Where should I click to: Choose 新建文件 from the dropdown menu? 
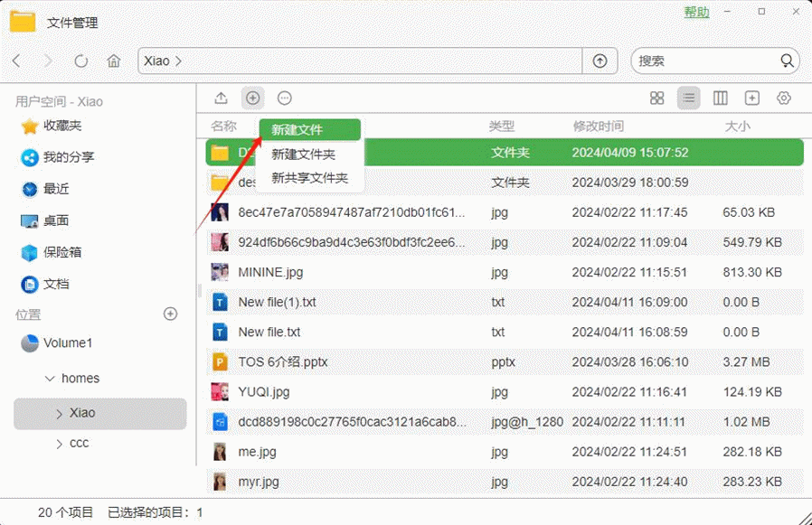point(309,129)
